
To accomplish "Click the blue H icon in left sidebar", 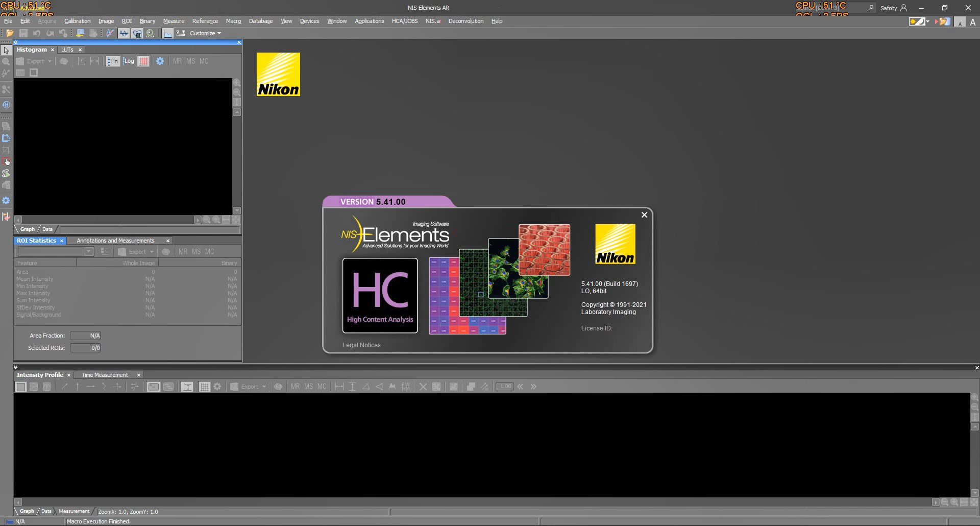I will point(6,105).
